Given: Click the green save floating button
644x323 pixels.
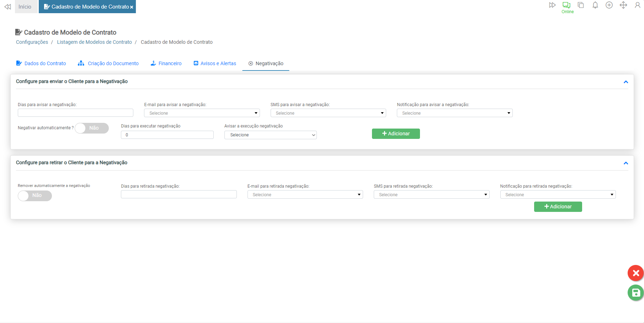Looking at the screenshot, I should tap(635, 293).
